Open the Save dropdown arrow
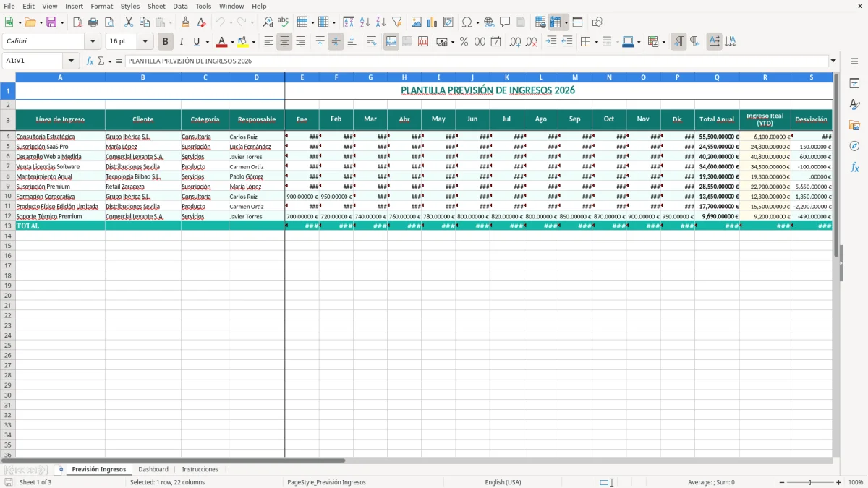This screenshot has width=868, height=488. click(61, 22)
